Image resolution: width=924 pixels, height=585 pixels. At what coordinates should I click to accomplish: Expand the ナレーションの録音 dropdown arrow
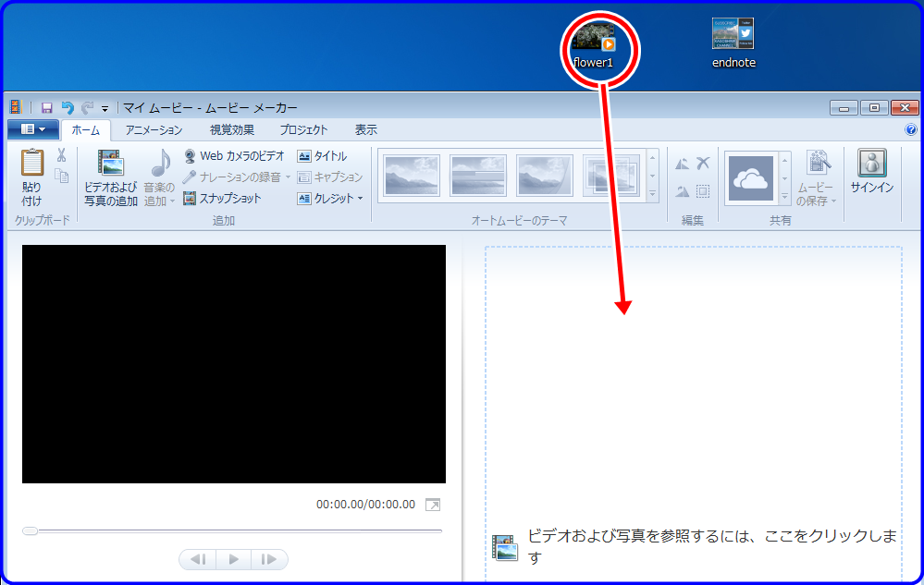289,177
